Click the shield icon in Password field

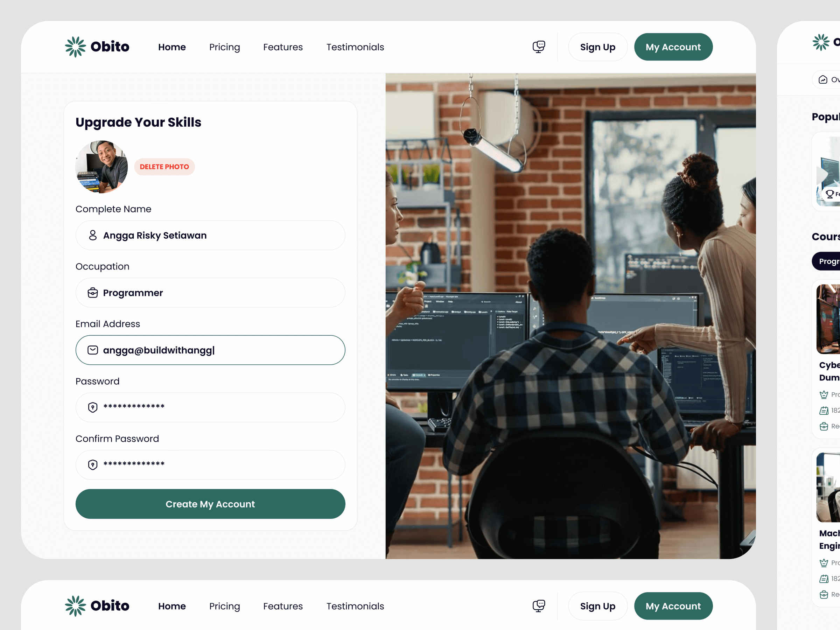(93, 407)
